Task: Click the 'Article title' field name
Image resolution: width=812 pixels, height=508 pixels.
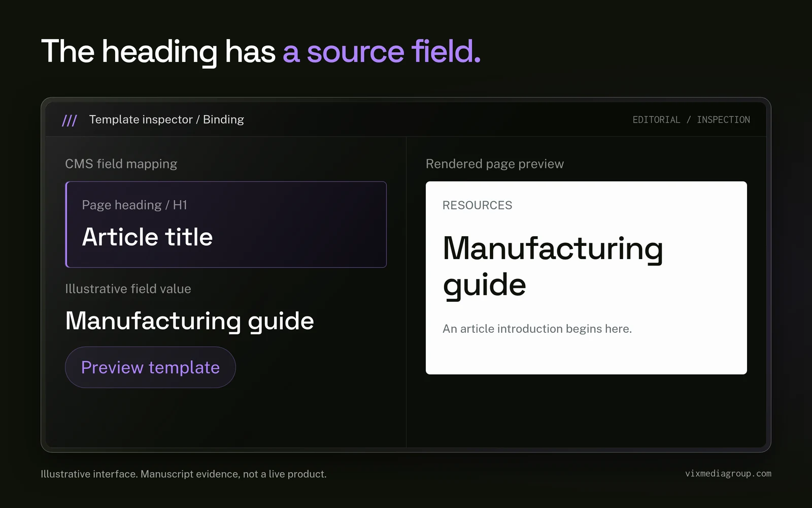Action: click(x=147, y=237)
